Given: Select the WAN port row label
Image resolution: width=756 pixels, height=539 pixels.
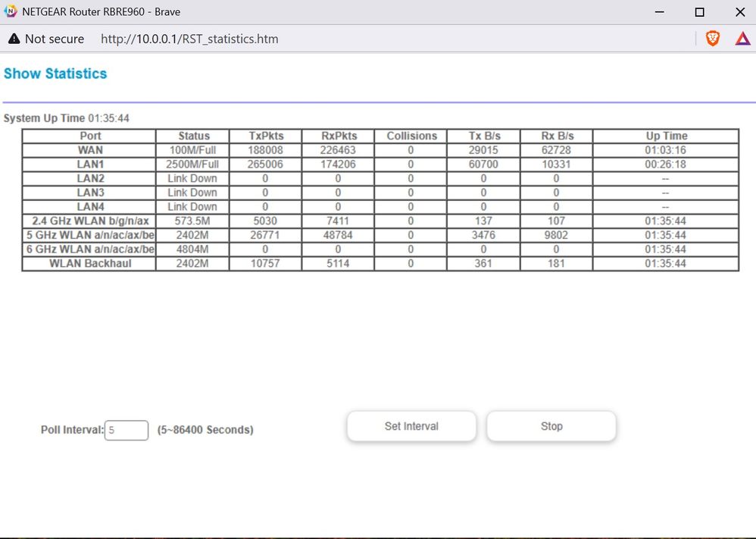Looking at the screenshot, I should 90,150.
